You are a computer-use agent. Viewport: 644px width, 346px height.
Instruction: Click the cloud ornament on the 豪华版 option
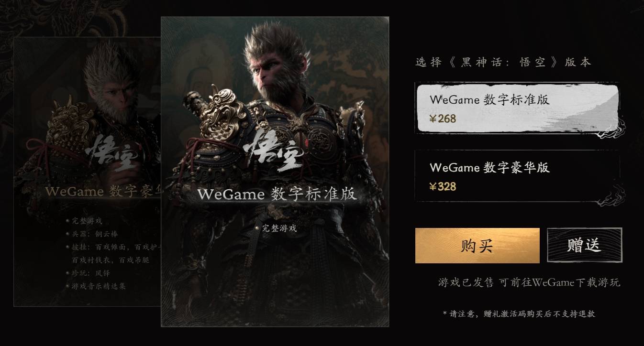point(609,195)
